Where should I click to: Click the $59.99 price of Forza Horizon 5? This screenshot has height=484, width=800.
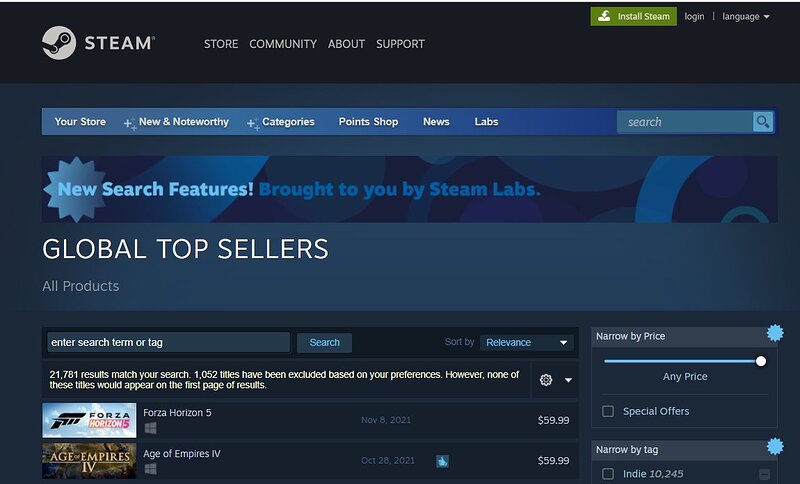[553, 420]
